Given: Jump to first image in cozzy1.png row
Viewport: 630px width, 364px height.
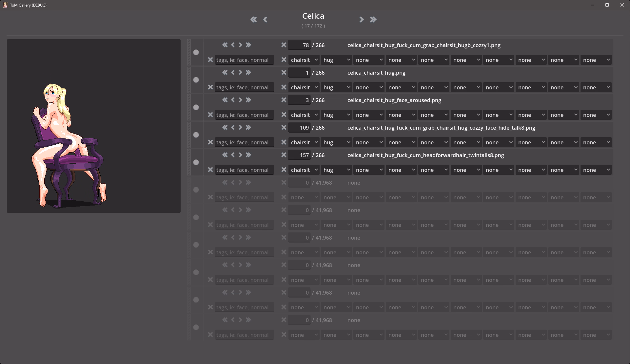Looking at the screenshot, I should pyautogui.click(x=225, y=45).
